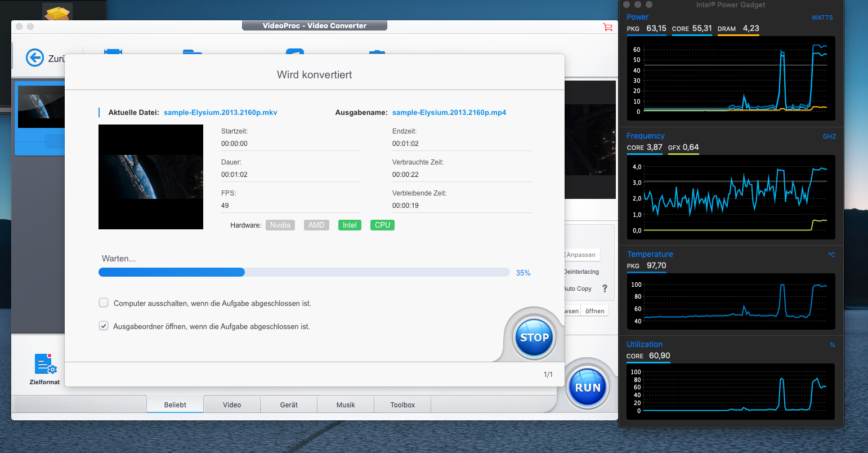Open the Zielformat target format icon
The image size is (868, 453).
44,365
